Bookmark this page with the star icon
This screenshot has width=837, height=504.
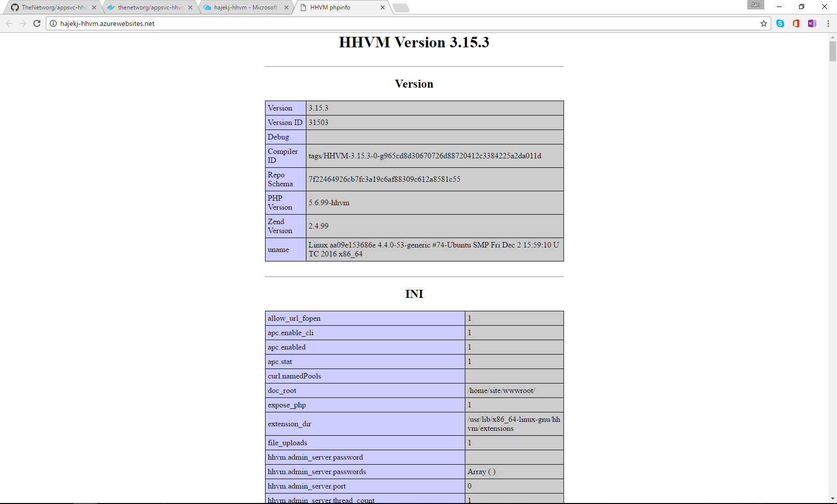tap(763, 23)
